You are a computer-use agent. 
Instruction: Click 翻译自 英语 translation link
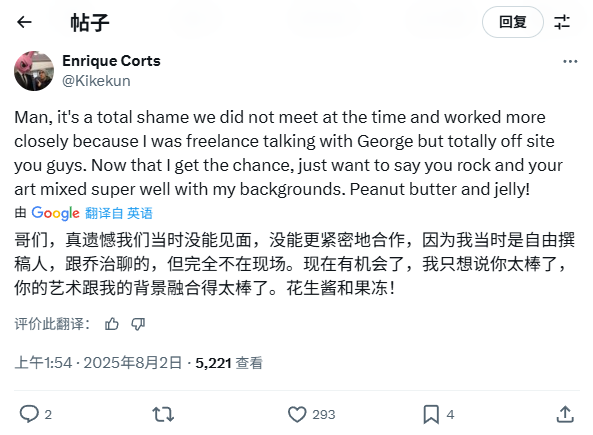click(119, 213)
